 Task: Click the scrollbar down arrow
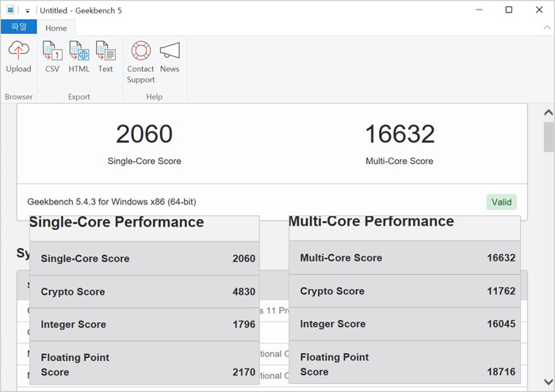pyautogui.click(x=549, y=382)
